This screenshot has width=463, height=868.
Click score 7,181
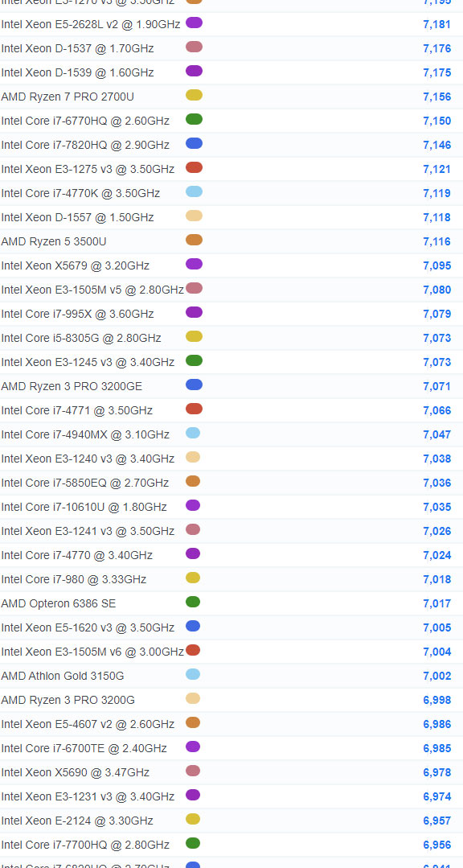[x=437, y=24]
